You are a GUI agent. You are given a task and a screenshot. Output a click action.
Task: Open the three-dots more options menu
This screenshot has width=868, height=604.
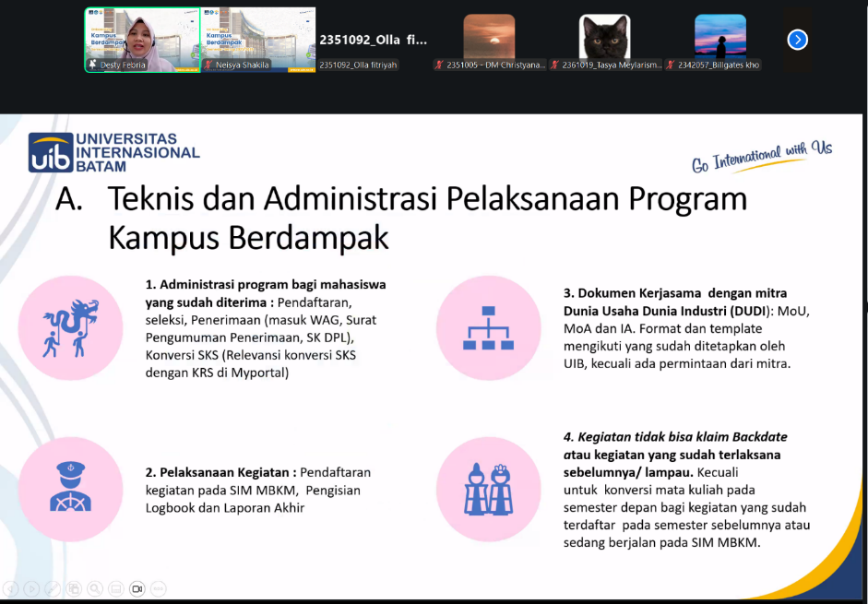(159, 588)
